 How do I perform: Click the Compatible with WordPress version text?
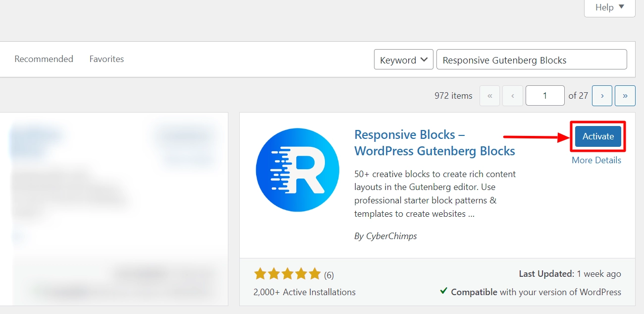click(x=531, y=292)
